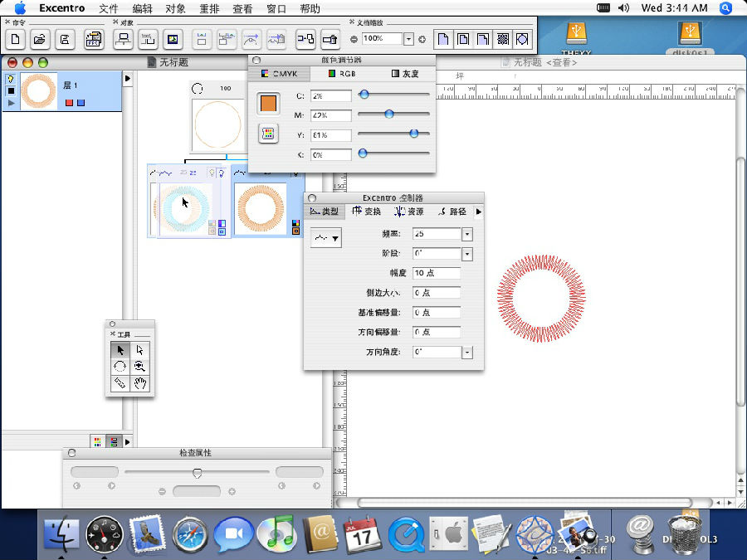Select the hand pan tool
Image resolution: width=747 pixels, height=560 pixels.
click(x=140, y=383)
